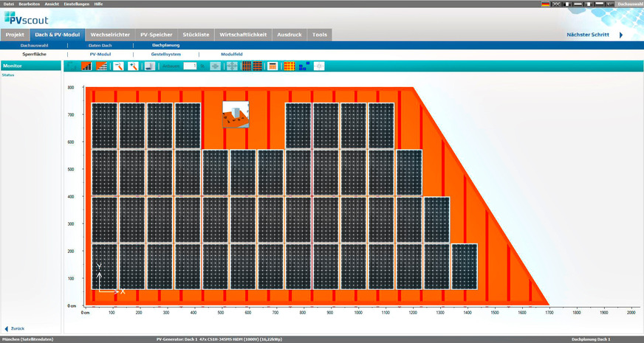The image size is (644, 343).
Task: Click the zoom out magnifier icon
Action: [x=118, y=66]
